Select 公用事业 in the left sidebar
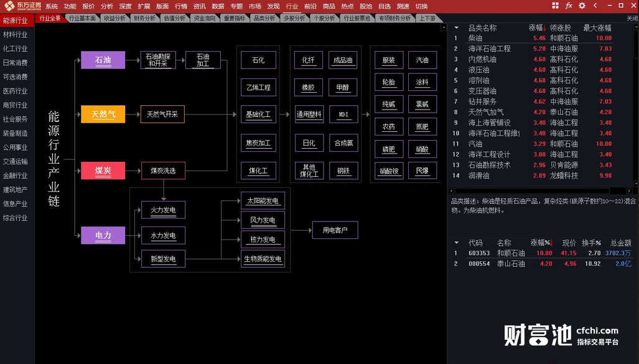 click(15, 147)
